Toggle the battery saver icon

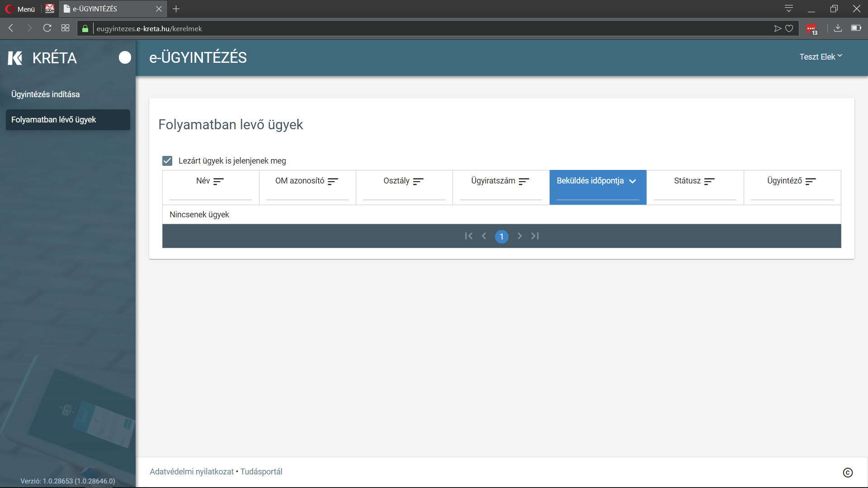tap(856, 28)
